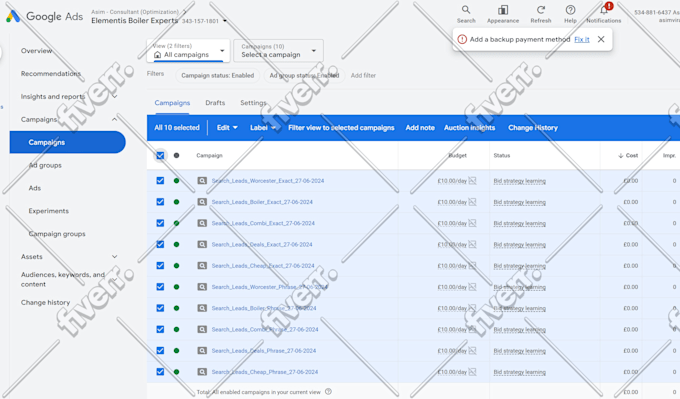Switch to the Settings tab
The width and height of the screenshot is (680, 399).
[253, 103]
